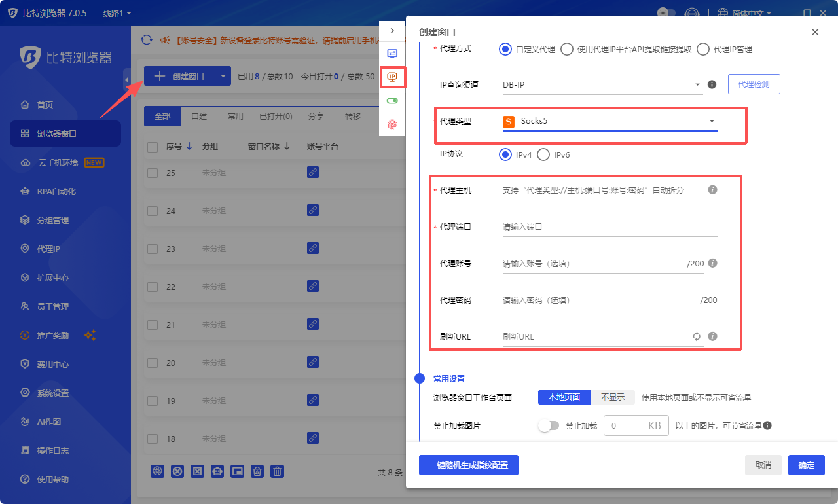Open the customer service headset icon
Screen dimensions: 838x504
click(x=691, y=13)
